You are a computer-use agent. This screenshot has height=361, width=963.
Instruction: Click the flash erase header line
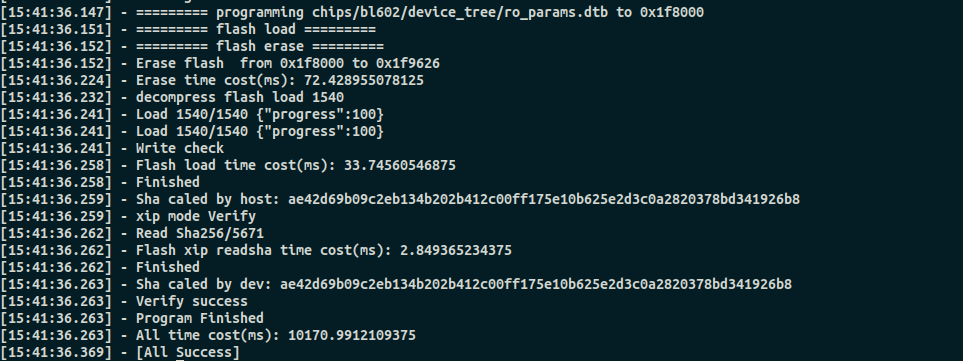[260, 47]
